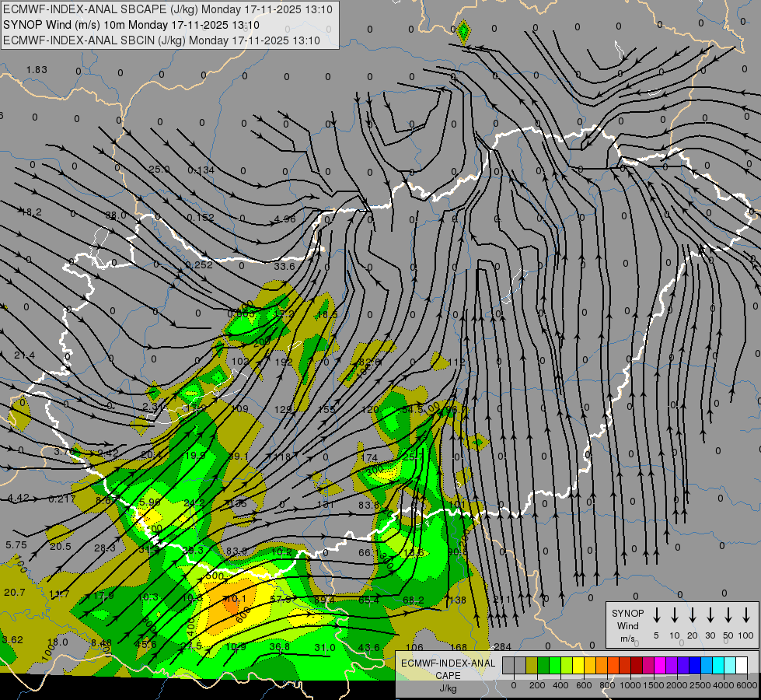The height and width of the screenshot is (700, 761).
Task: Click the map value '43.6'
Action: (369, 648)
